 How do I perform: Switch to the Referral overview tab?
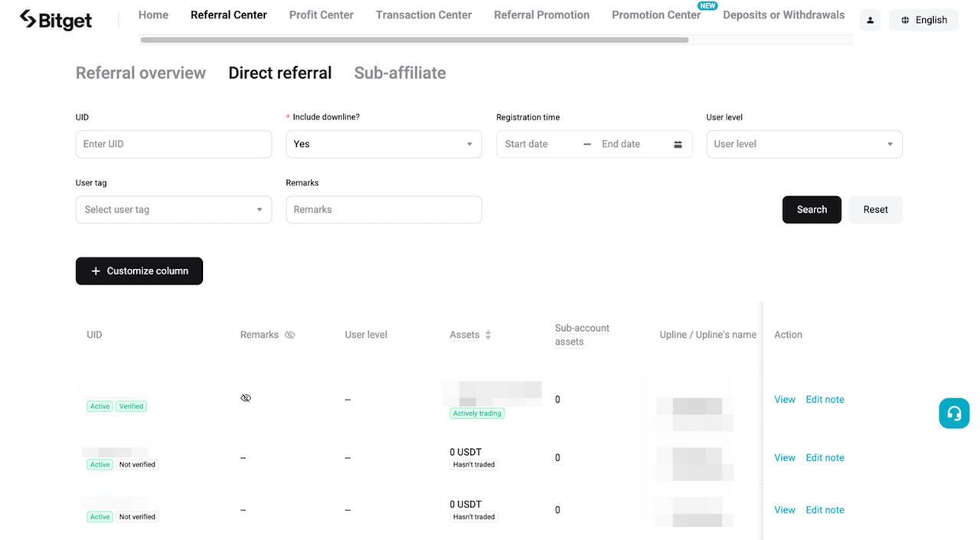[141, 73]
